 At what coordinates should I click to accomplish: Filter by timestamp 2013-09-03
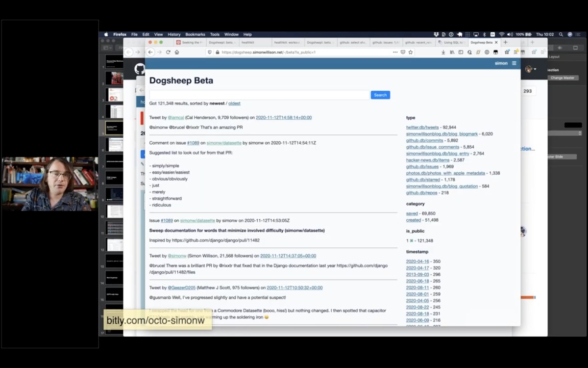[x=417, y=275]
